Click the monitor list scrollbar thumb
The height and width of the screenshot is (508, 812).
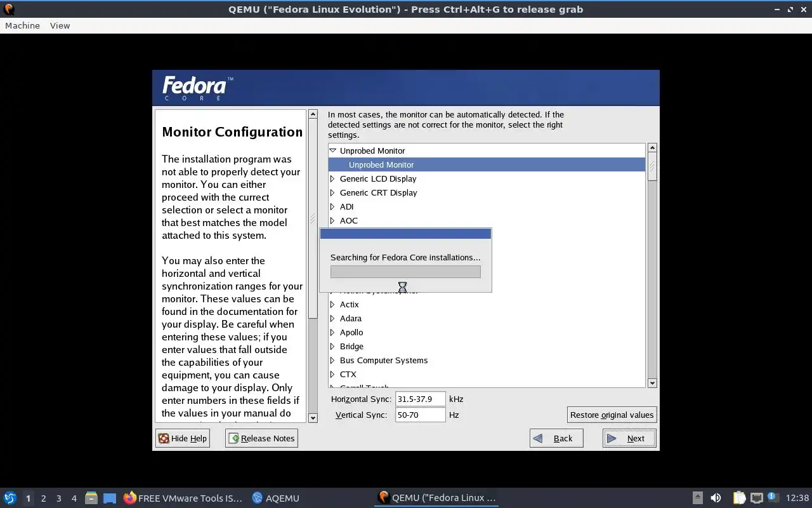pos(652,166)
